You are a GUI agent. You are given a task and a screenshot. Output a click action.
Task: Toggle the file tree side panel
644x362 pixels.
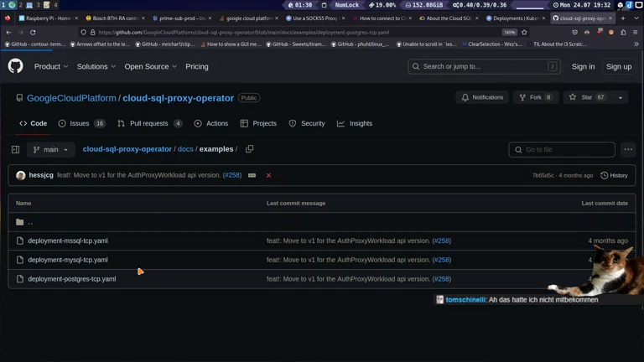pos(15,149)
